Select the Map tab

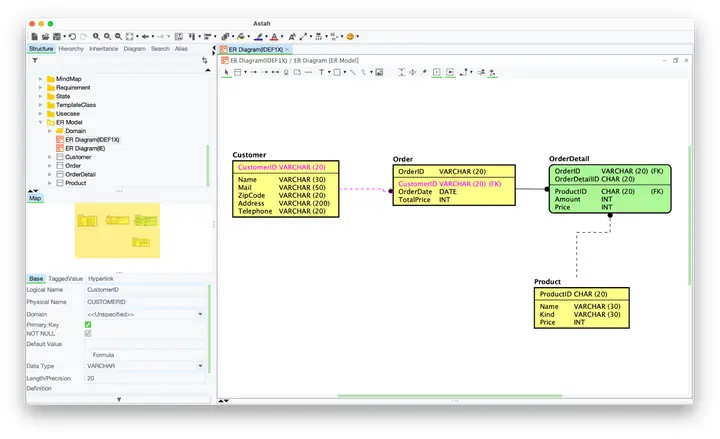(x=35, y=198)
